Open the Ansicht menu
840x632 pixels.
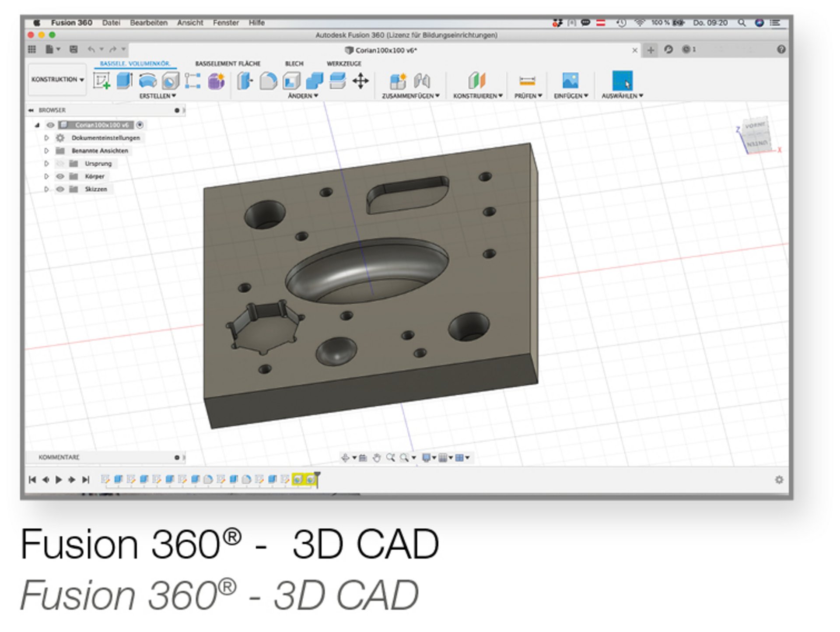190,23
